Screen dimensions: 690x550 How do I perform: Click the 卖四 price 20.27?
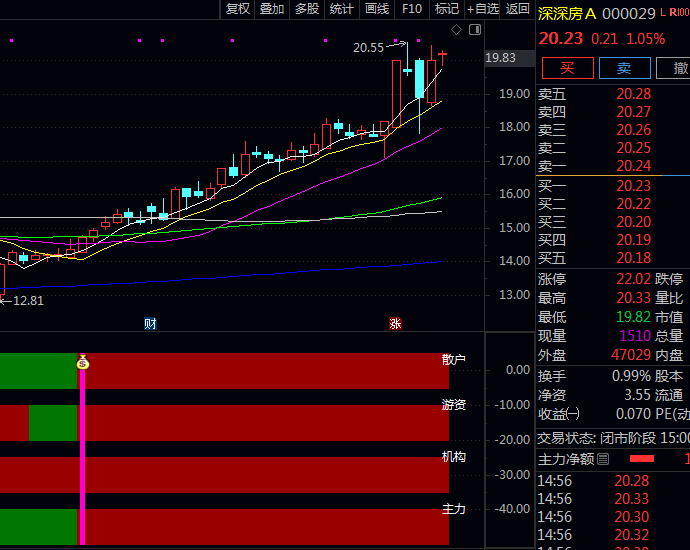pyautogui.click(x=633, y=112)
